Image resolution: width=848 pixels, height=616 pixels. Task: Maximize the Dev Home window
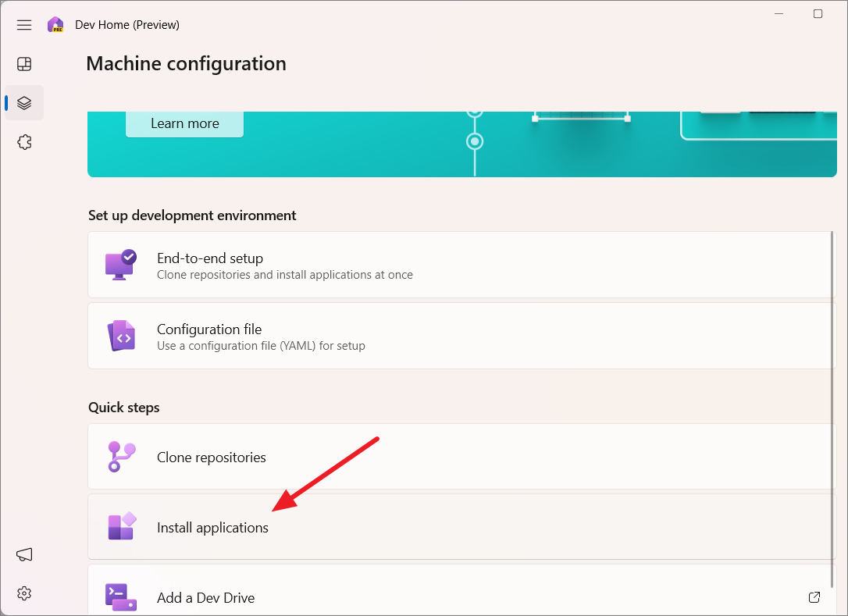[x=818, y=13]
